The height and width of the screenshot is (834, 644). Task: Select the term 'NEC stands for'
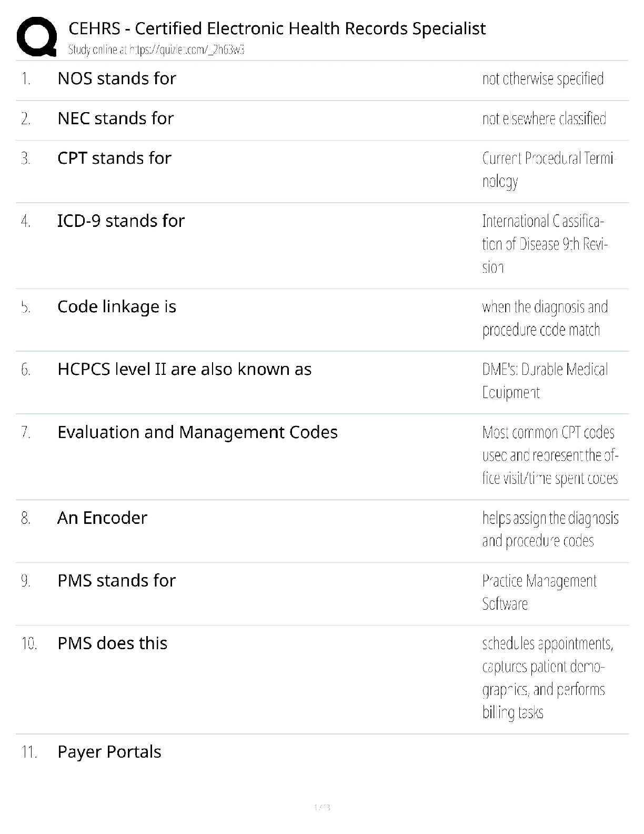pos(115,118)
